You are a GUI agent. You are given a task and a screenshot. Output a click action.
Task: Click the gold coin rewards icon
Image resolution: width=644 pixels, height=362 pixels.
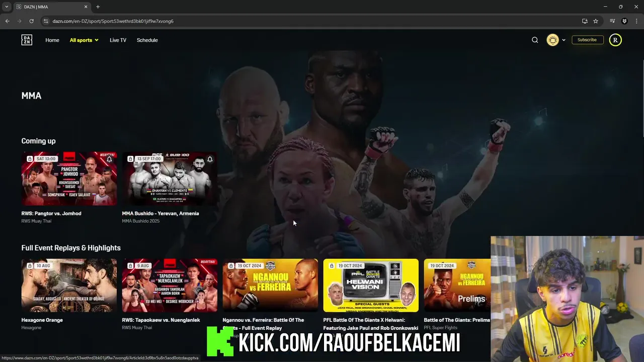click(x=552, y=40)
